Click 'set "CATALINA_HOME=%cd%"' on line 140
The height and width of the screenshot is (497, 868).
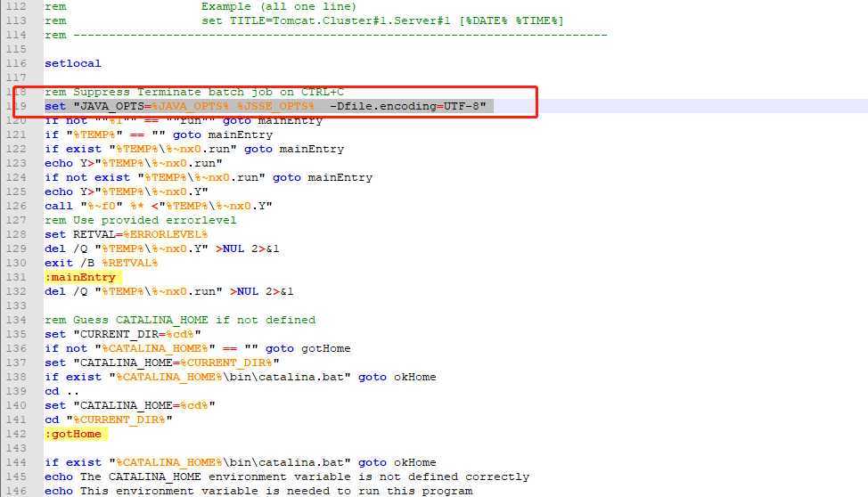click(130, 405)
